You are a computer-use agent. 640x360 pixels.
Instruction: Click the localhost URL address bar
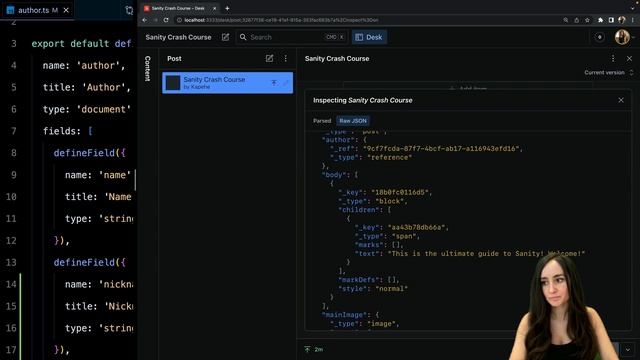(x=282, y=20)
